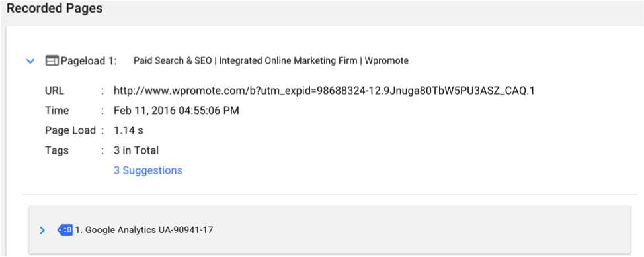This screenshot has width=644, height=257.
Task: Click the 1.14 s page load value
Action: tap(128, 130)
